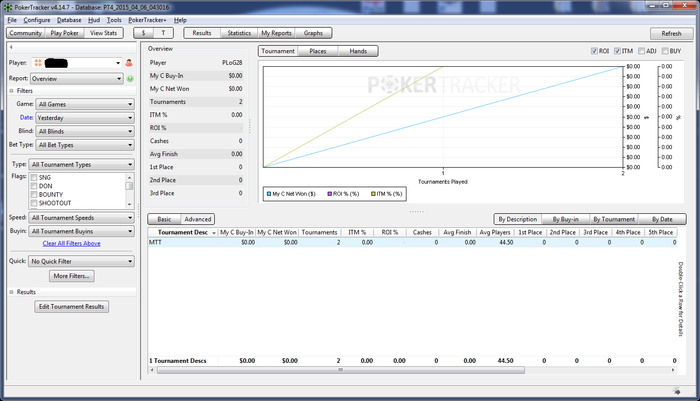
Task: Open the Blind All Blinds dropdown
Action: click(85, 131)
